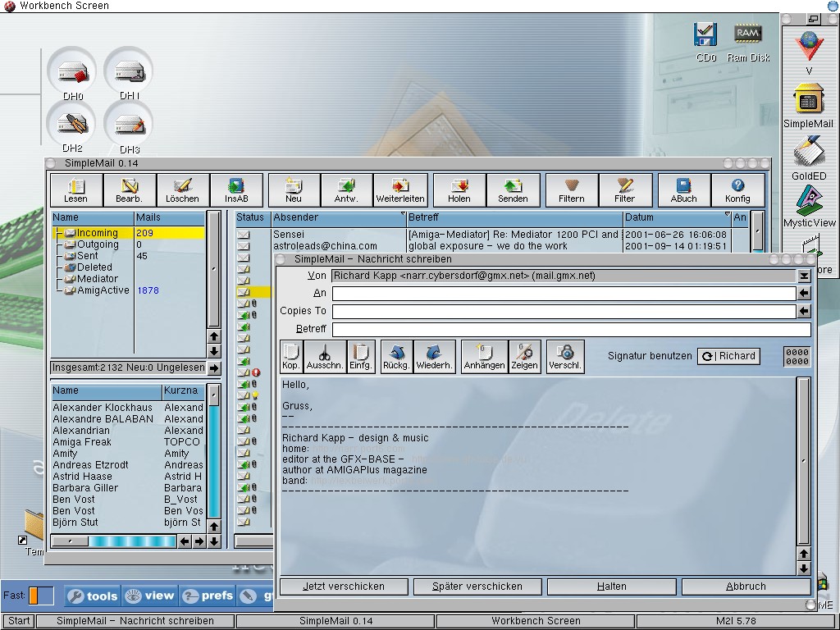Click inside the Betreff subject field

coord(571,329)
